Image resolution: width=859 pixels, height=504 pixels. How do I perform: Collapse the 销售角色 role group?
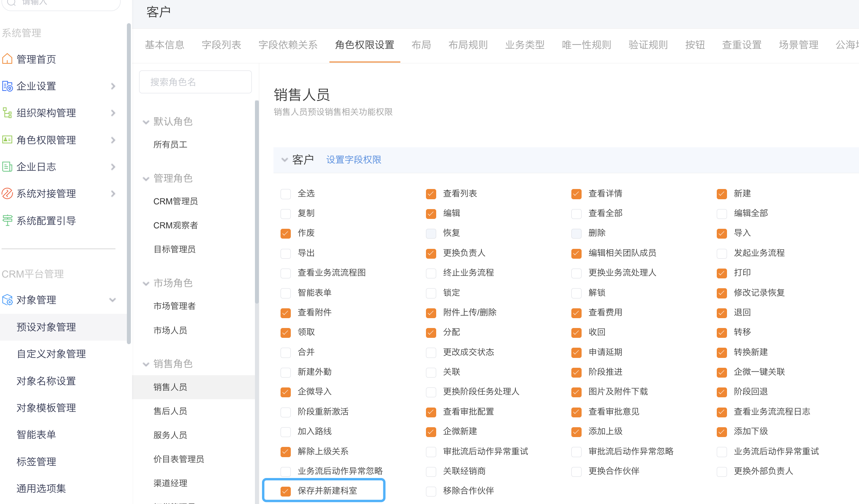pyautogui.click(x=146, y=364)
